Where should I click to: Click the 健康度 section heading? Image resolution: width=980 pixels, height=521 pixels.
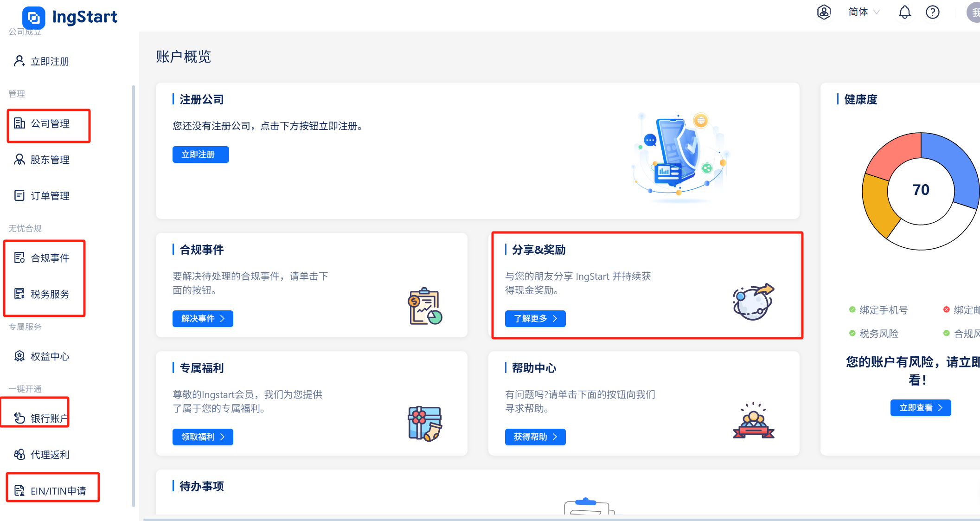tap(861, 99)
